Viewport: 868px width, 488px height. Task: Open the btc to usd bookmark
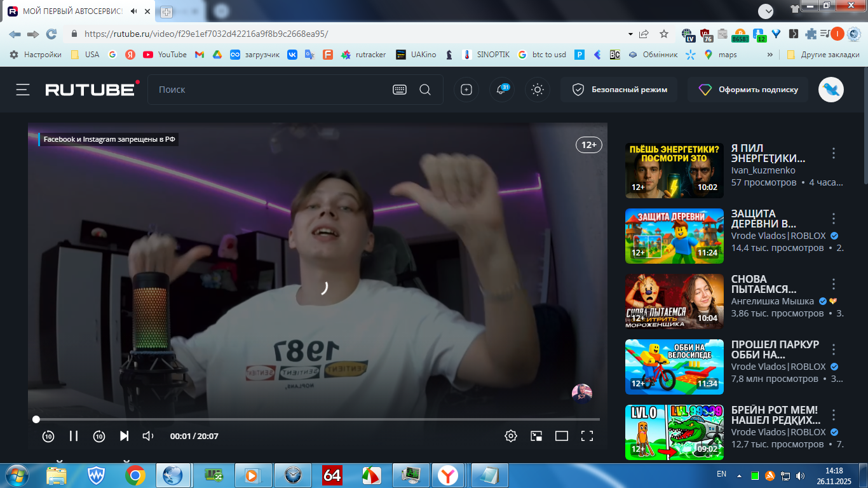point(542,55)
